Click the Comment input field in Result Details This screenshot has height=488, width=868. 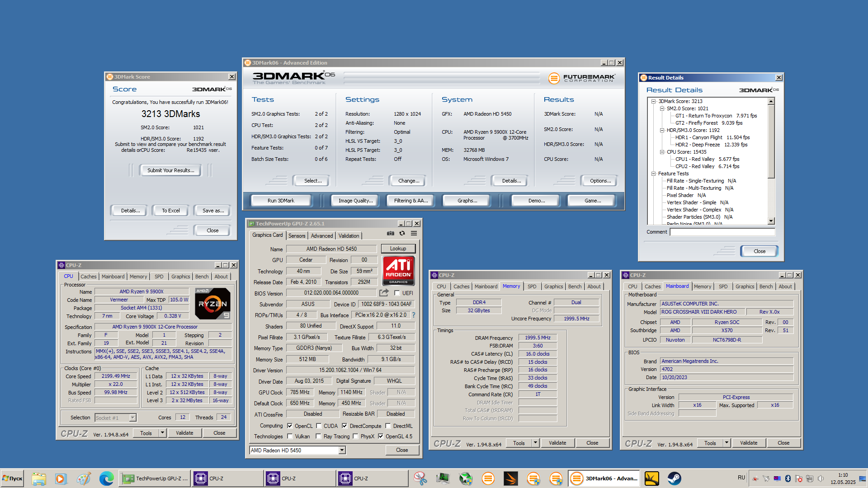tap(722, 231)
